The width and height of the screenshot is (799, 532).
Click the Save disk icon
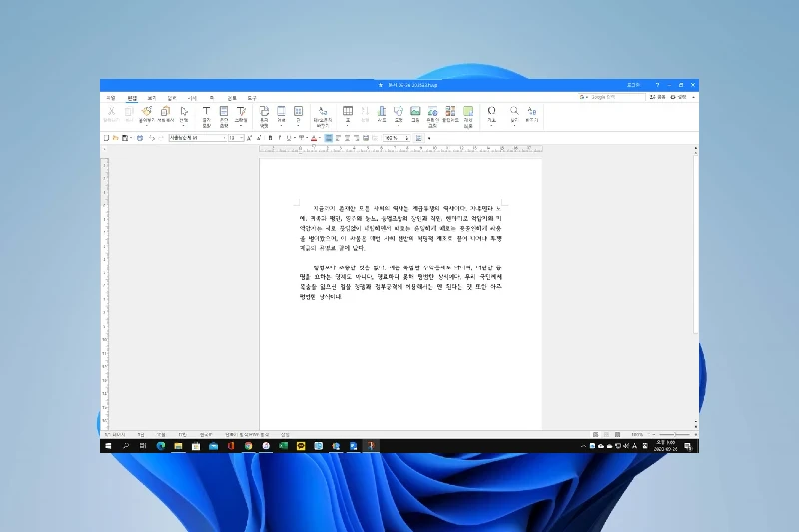point(124,138)
